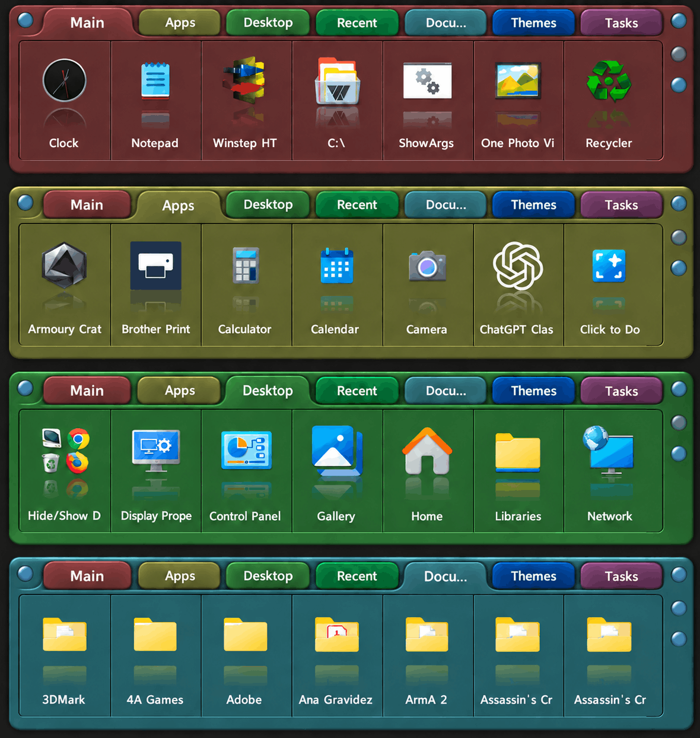Image resolution: width=700 pixels, height=738 pixels.
Task: Select Main tab in teal dock
Action: point(87,576)
